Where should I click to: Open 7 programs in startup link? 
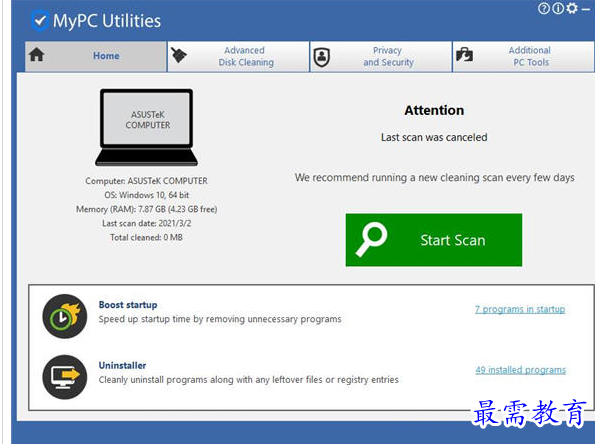coord(520,309)
